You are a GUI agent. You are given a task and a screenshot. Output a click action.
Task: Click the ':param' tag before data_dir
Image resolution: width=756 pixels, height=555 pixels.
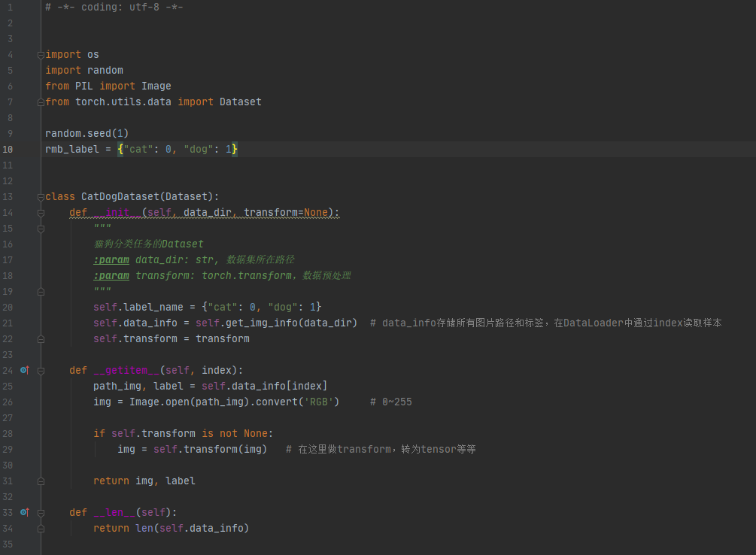pyautogui.click(x=111, y=260)
